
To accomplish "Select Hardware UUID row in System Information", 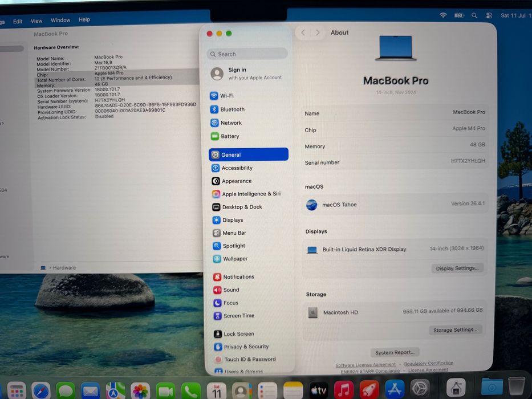I will coord(116,105).
